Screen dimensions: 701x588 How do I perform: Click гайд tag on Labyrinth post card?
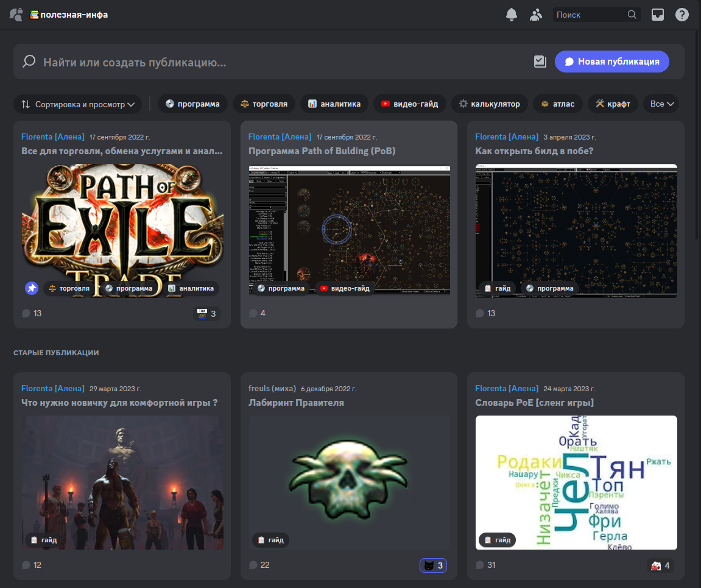(x=270, y=540)
